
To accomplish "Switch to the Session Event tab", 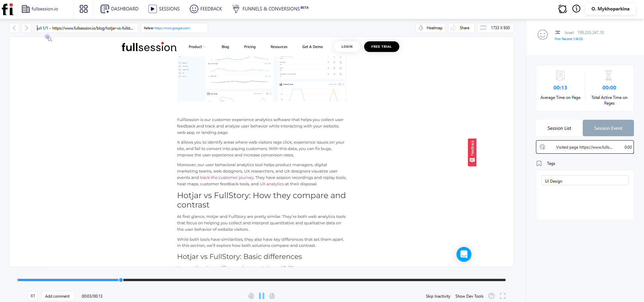I will pos(608,128).
